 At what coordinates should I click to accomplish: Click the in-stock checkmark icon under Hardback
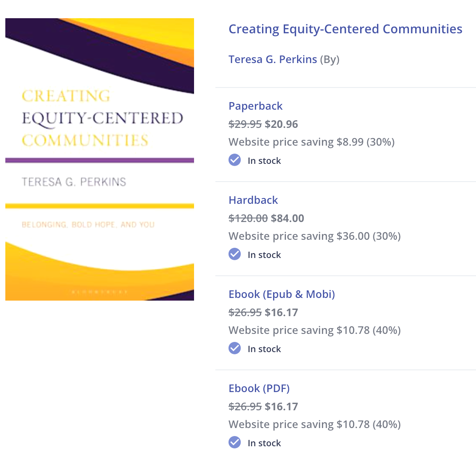[234, 254]
